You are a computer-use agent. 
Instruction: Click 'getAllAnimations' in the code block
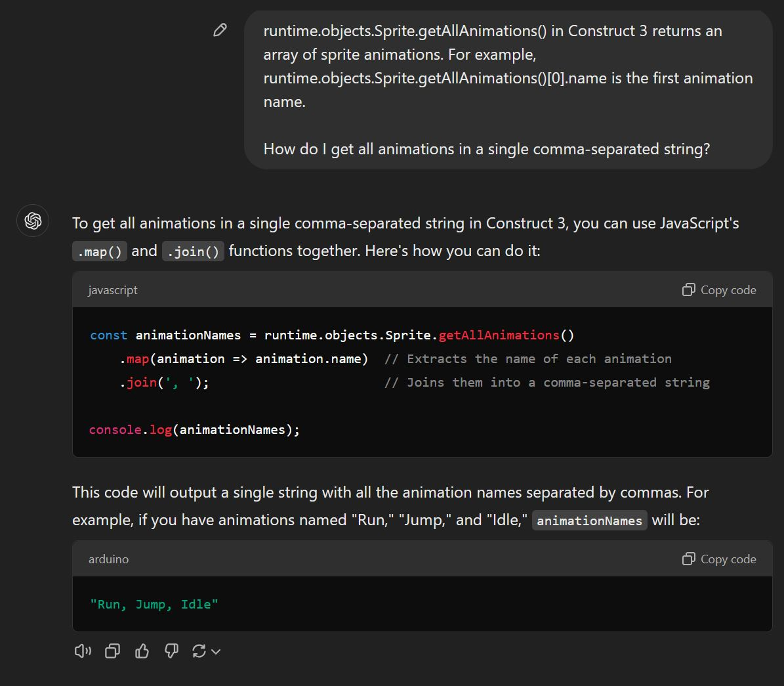[x=499, y=335]
